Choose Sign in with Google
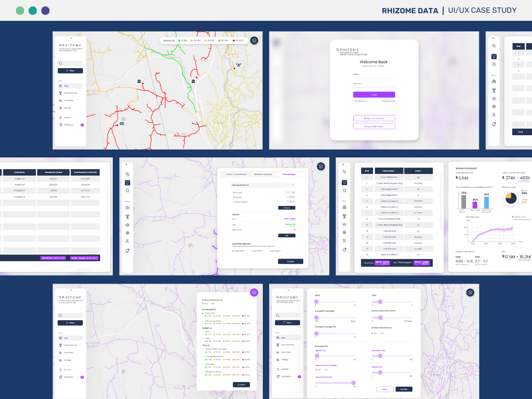This screenshot has height=399, width=532. pyautogui.click(x=374, y=126)
